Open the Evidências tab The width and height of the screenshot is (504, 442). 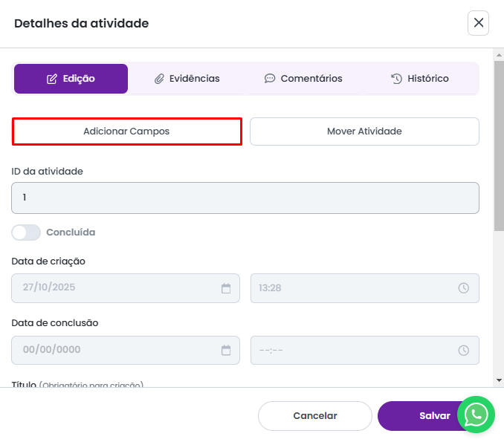(187, 79)
